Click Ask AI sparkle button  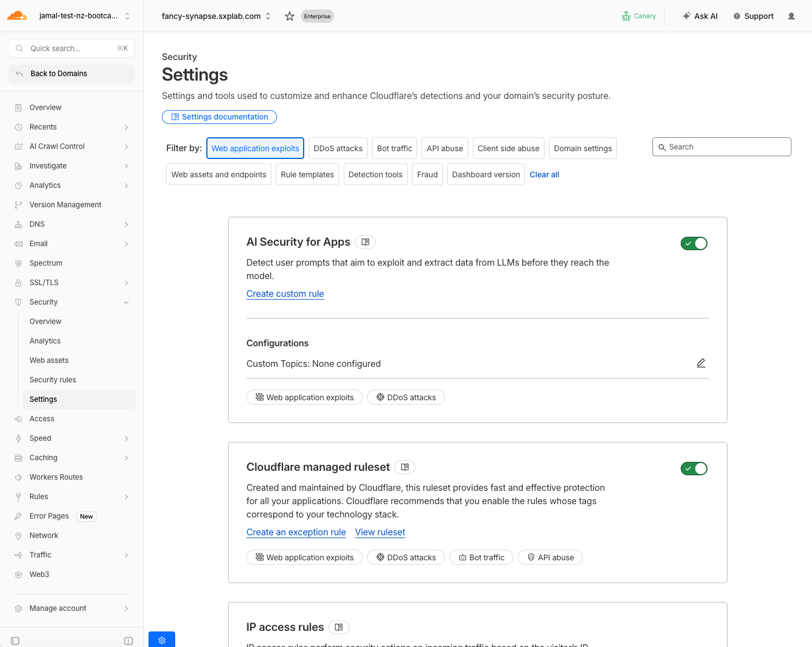(x=700, y=16)
